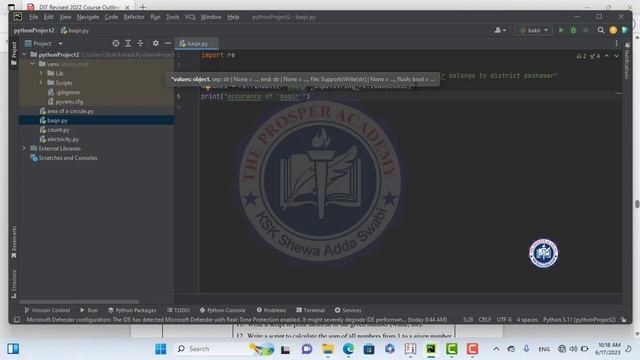Viewport: 640px width, 360px height.
Task: Collapse all items in Project panel
Action: click(140, 43)
